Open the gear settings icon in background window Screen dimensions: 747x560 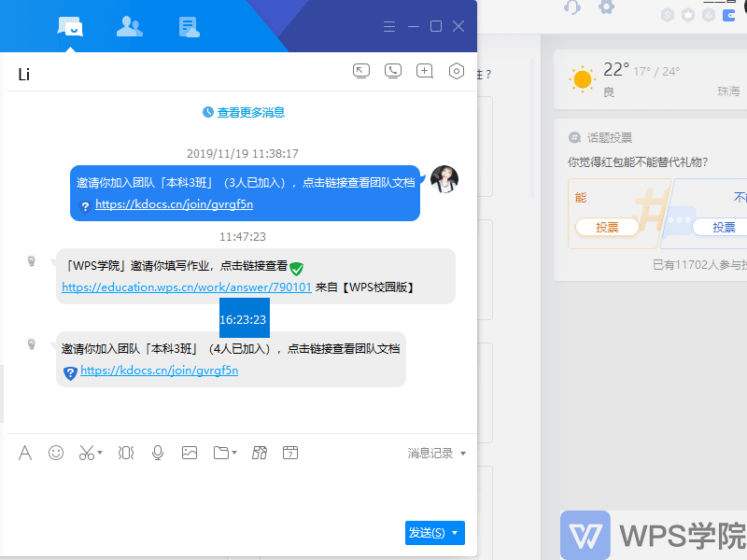606,7
